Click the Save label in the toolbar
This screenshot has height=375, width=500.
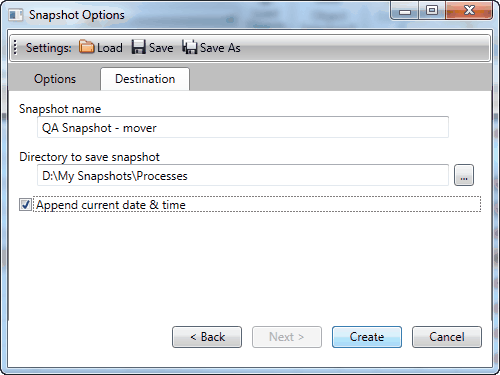(161, 48)
